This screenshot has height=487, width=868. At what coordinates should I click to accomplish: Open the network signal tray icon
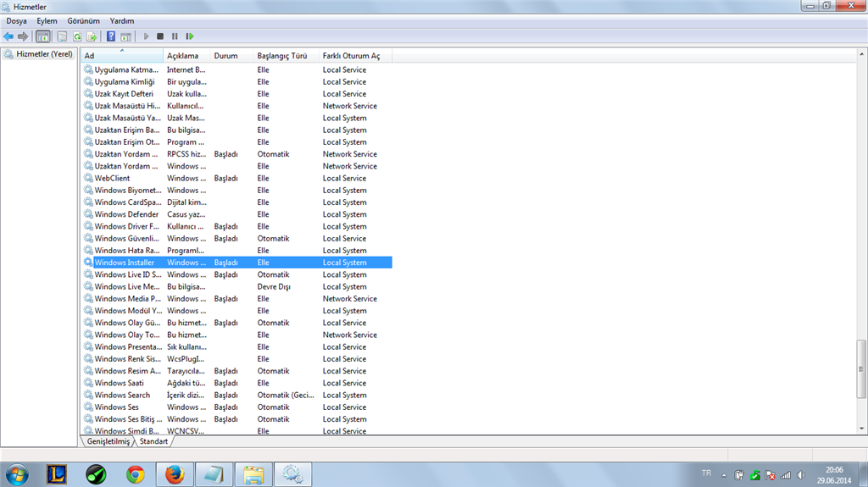786,475
